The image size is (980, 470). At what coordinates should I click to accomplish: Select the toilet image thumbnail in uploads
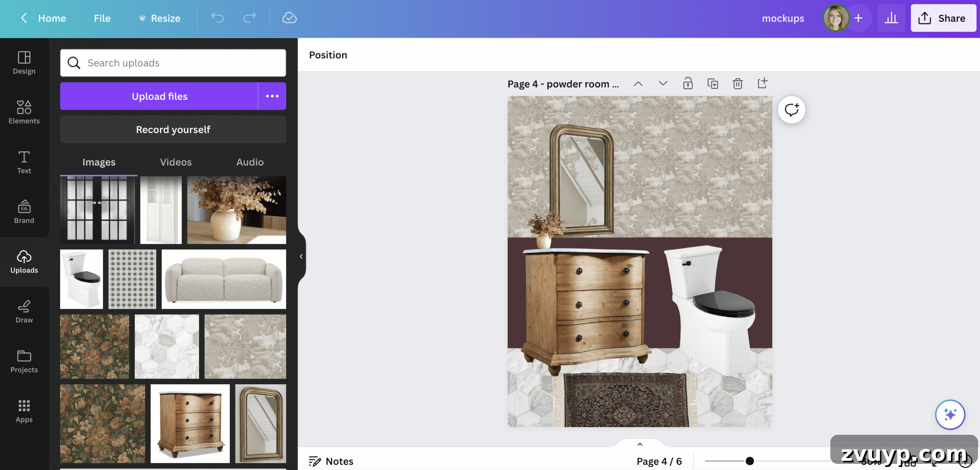coord(82,279)
